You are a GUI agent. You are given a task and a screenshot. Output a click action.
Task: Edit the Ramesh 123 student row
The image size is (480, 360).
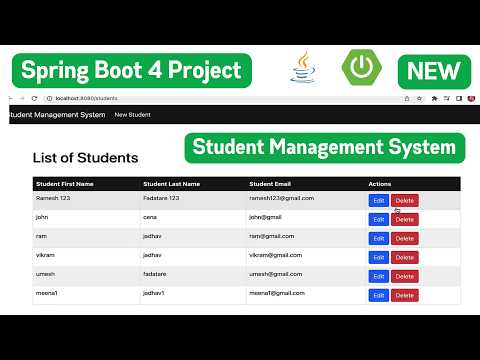(379, 201)
